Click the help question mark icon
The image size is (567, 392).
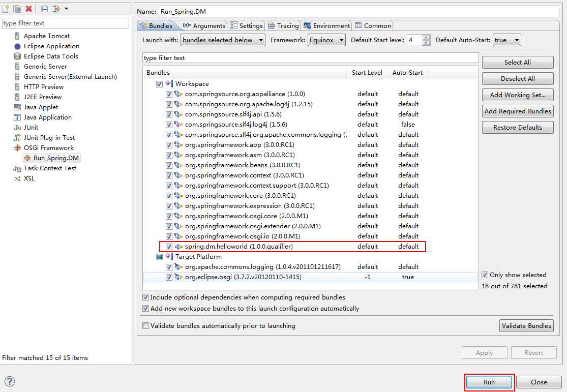pyautogui.click(x=10, y=381)
